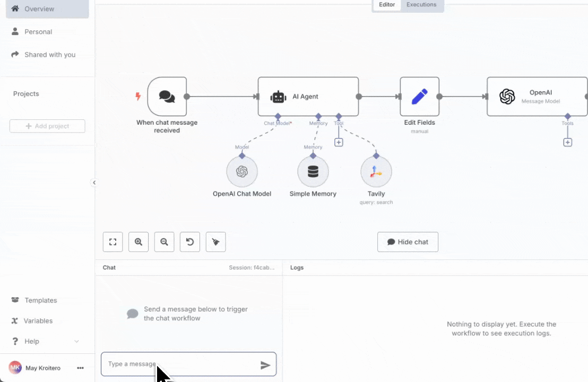The height and width of the screenshot is (382, 588).
Task: Click plus icon under AI Agent Tool connector
Action: click(339, 142)
